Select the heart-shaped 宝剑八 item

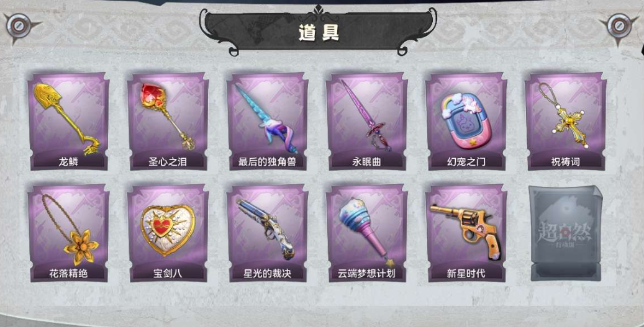(x=168, y=233)
